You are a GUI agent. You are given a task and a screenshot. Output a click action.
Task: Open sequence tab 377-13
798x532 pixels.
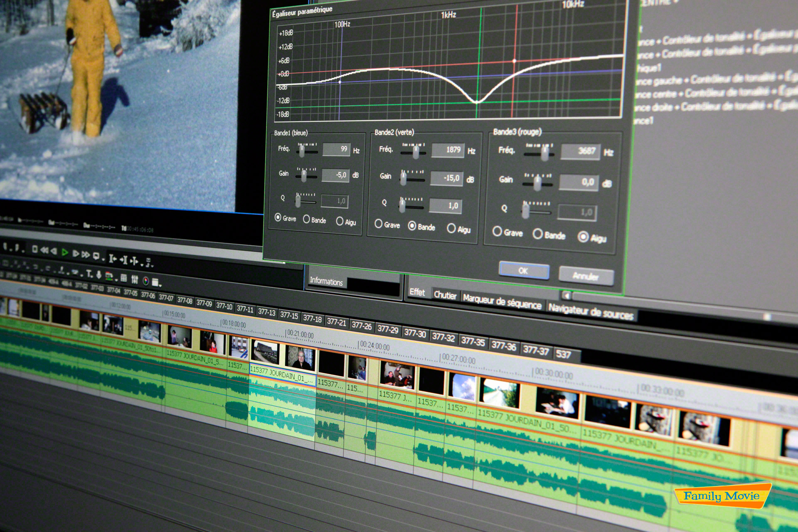coord(266,312)
